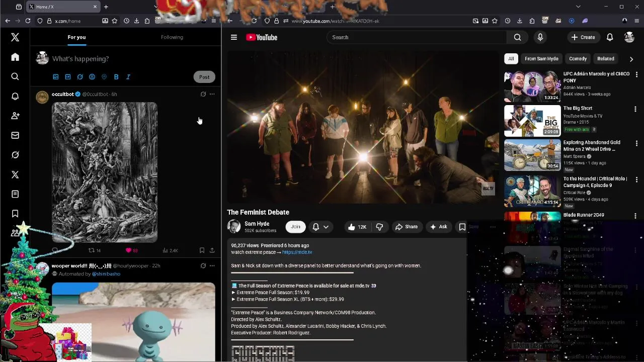This screenshot has height=362, width=644.
Task: View analytics of occultbot post
Action: [x=170, y=250]
